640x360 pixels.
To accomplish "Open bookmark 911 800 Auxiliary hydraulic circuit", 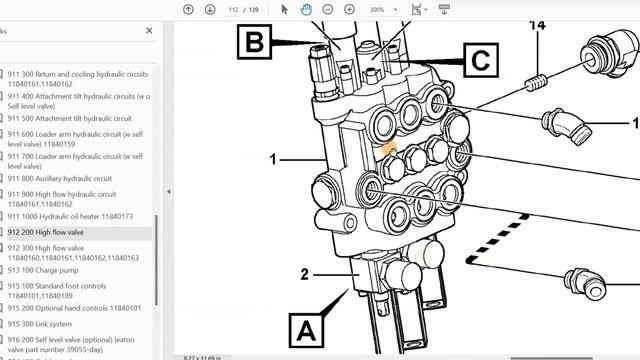I will pyautogui.click(x=59, y=178).
